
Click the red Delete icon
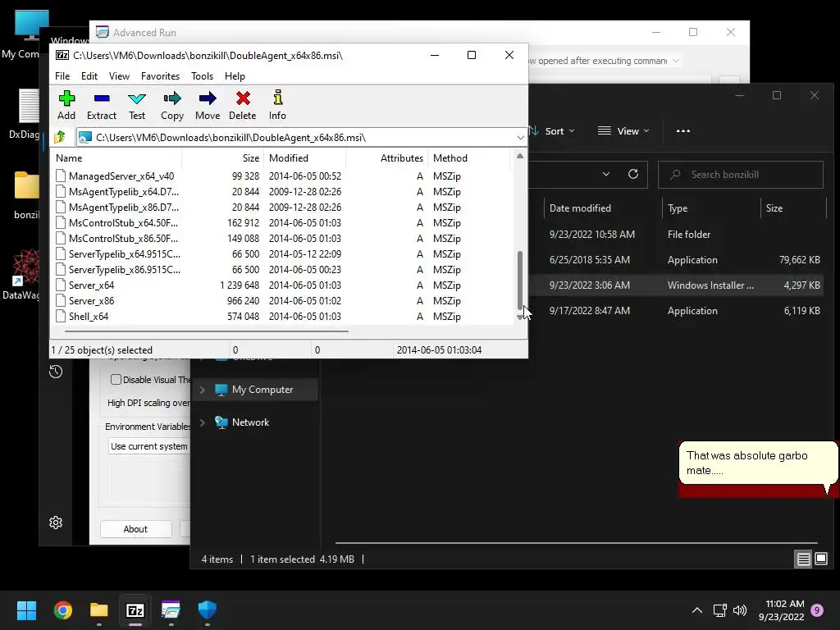click(243, 105)
